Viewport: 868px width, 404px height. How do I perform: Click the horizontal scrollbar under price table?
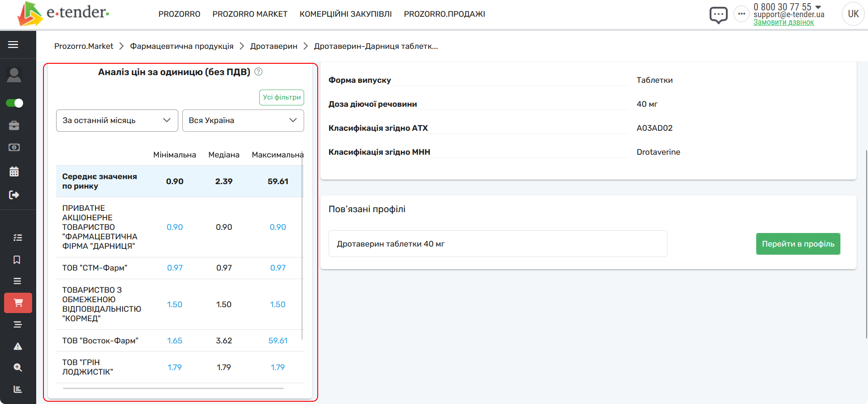(173, 388)
